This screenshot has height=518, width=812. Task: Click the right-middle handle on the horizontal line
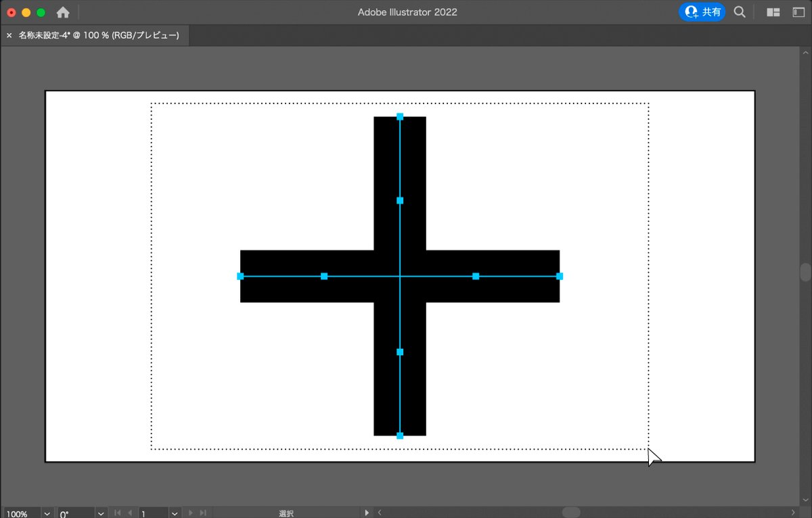click(x=476, y=276)
